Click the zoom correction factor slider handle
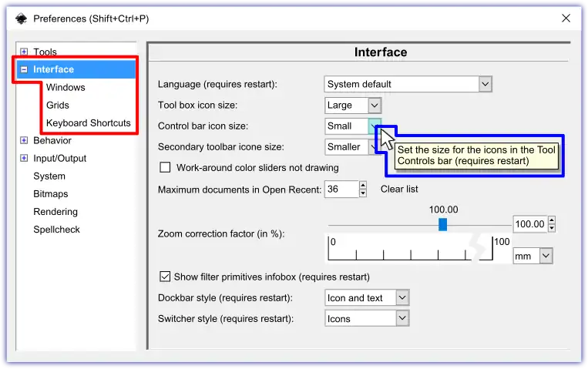 [x=442, y=224]
